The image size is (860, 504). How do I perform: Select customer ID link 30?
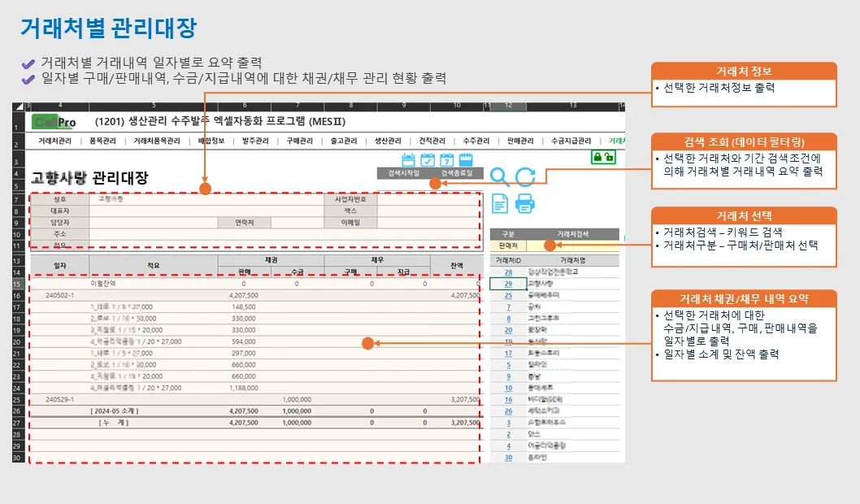508,457
